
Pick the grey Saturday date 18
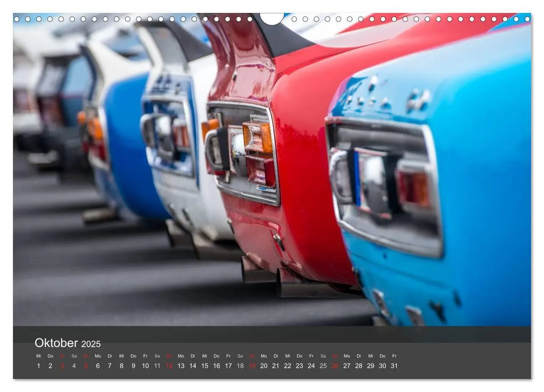pos(240,366)
